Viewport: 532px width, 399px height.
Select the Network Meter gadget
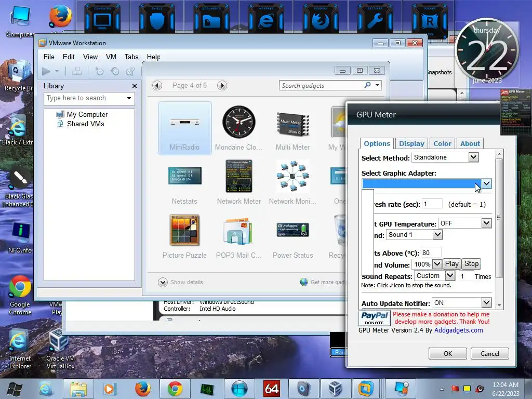(x=239, y=182)
